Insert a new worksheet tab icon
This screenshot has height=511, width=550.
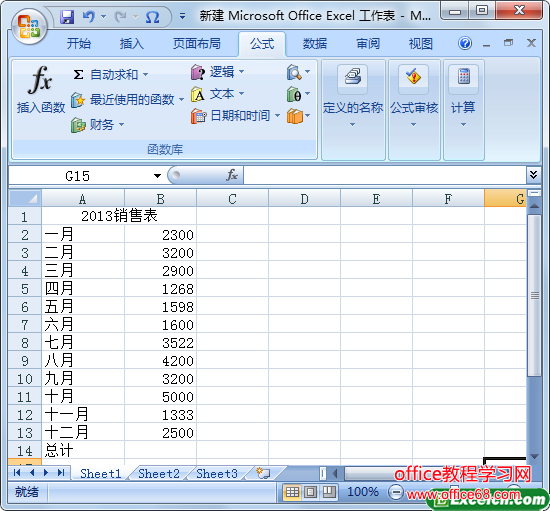263,473
